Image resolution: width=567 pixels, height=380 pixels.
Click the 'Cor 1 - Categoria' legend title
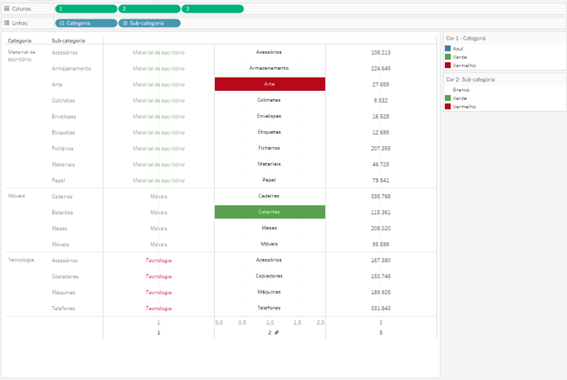(x=466, y=38)
